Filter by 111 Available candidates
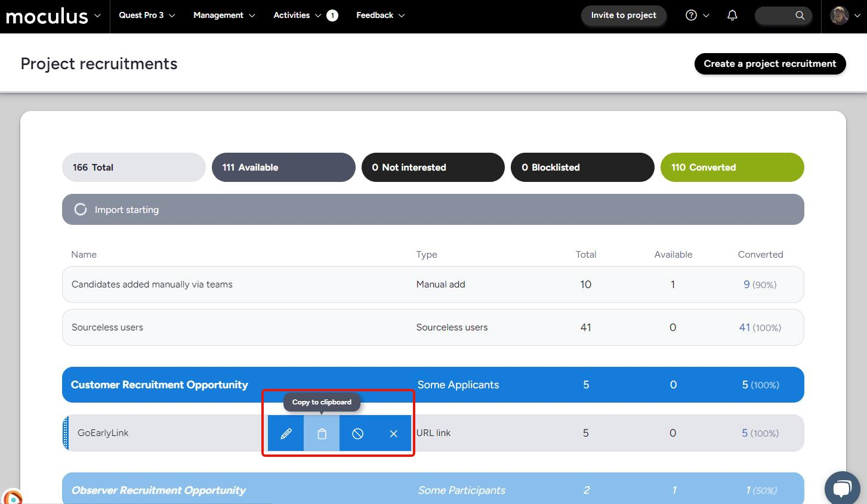 click(283, 168)
